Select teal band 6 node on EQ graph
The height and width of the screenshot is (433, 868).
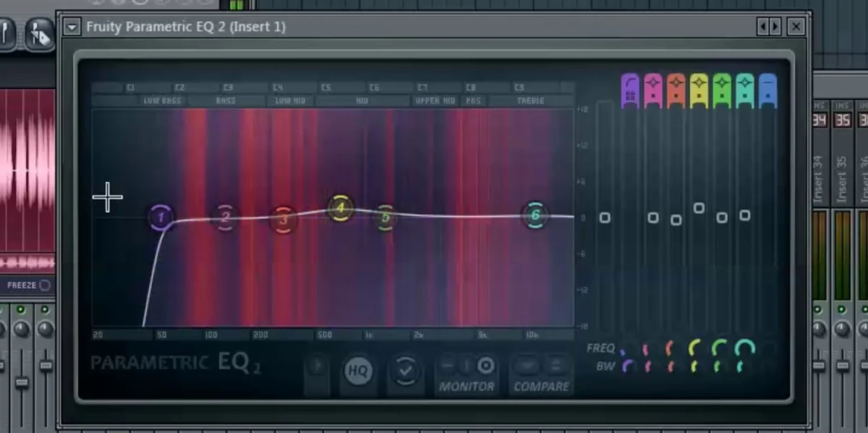coord(535,215)
